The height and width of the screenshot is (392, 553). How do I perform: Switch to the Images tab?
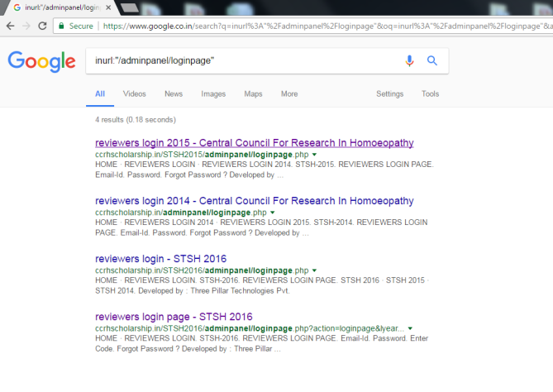[213, 93]
